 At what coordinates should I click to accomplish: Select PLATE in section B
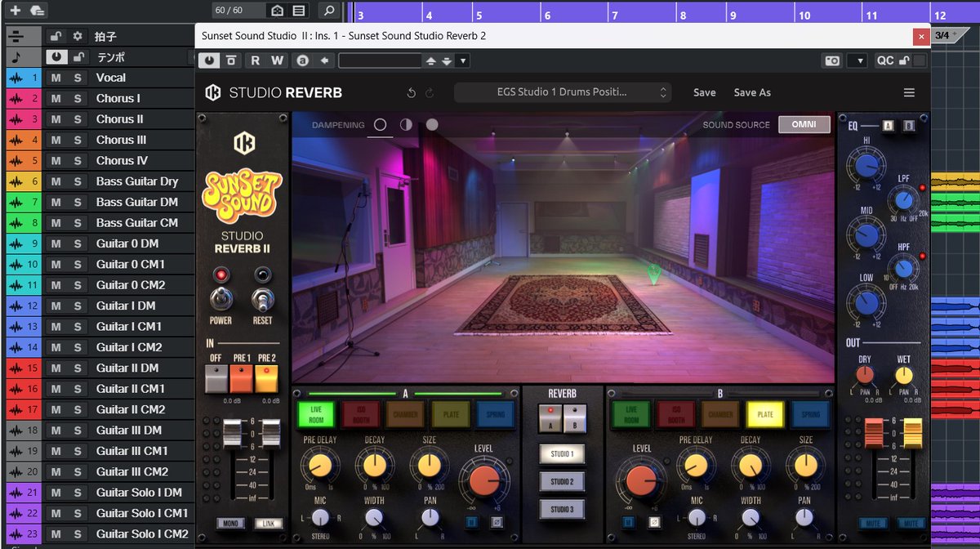point(765,415)
